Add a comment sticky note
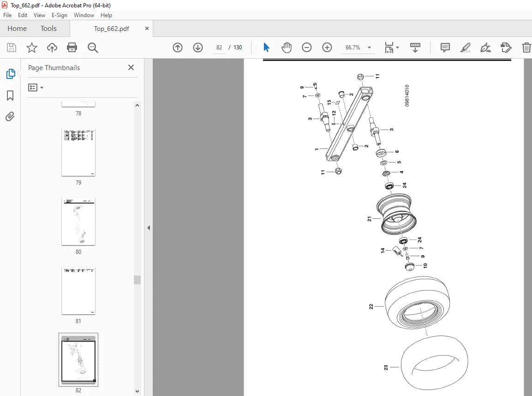This screenshot has height=396, width=532. [x=445, y=48]
